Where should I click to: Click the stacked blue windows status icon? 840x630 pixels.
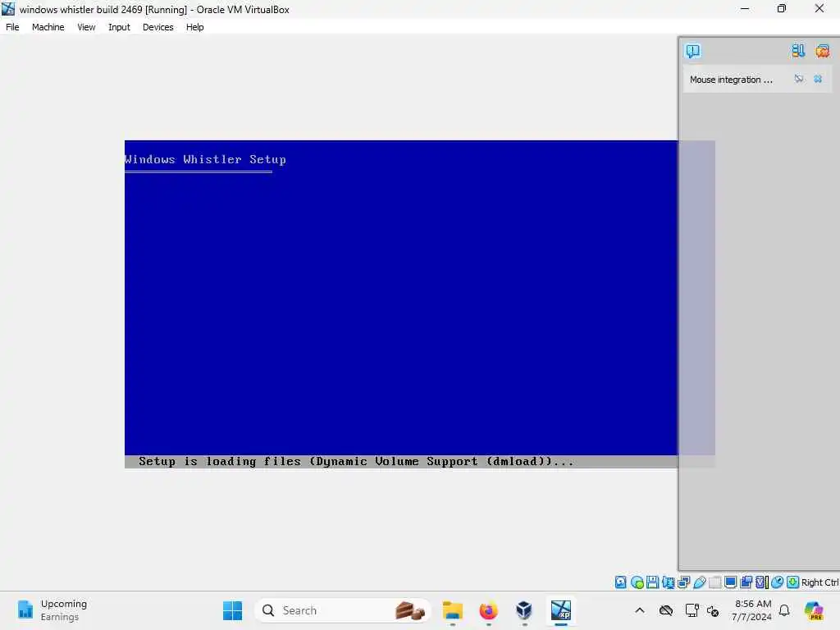[746, 582]
